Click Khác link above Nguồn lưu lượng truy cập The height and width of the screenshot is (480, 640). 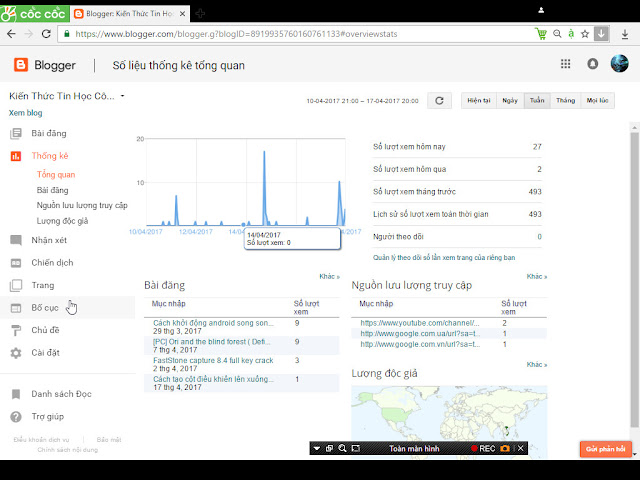click(x=537, y=277)
